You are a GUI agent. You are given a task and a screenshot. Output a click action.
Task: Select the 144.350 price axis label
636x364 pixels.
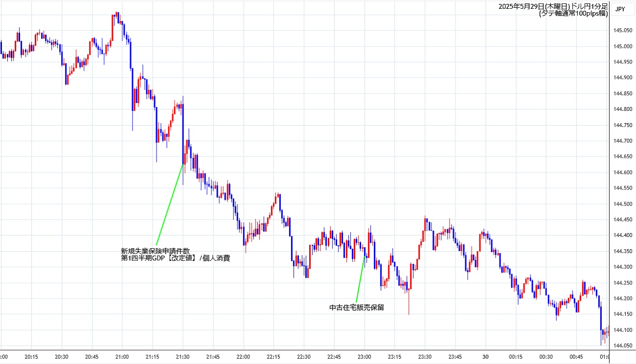[622, 251]
